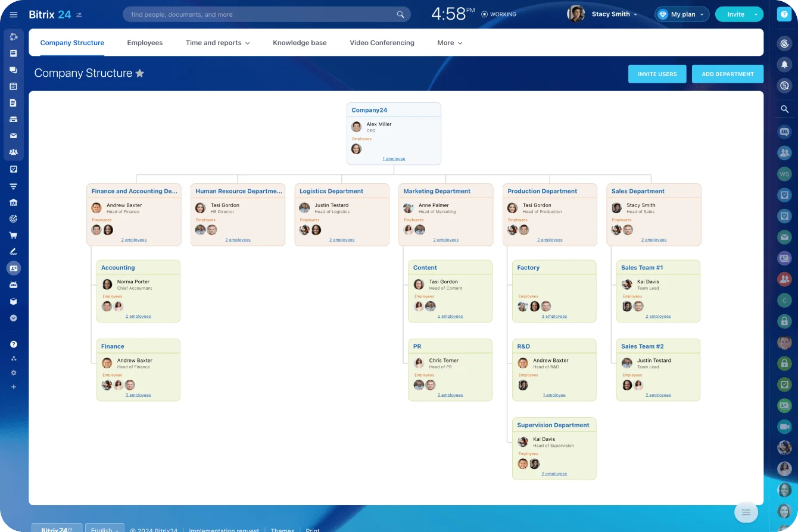Viewport: 798px width, 532px height.
Task: Click 3 employees link under Finance
Action: coord(138,395)
